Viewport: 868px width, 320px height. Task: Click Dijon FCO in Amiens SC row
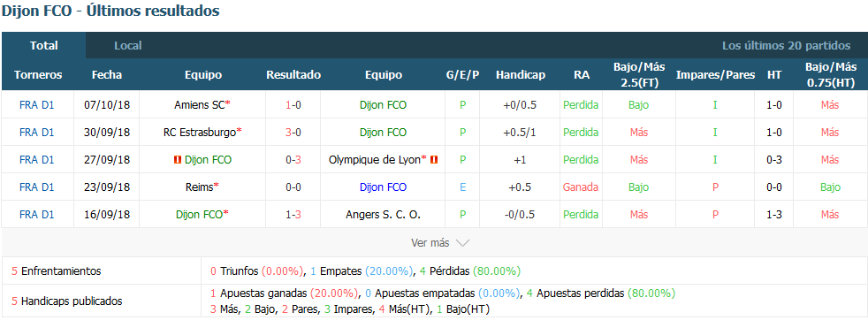coord(383,104)
